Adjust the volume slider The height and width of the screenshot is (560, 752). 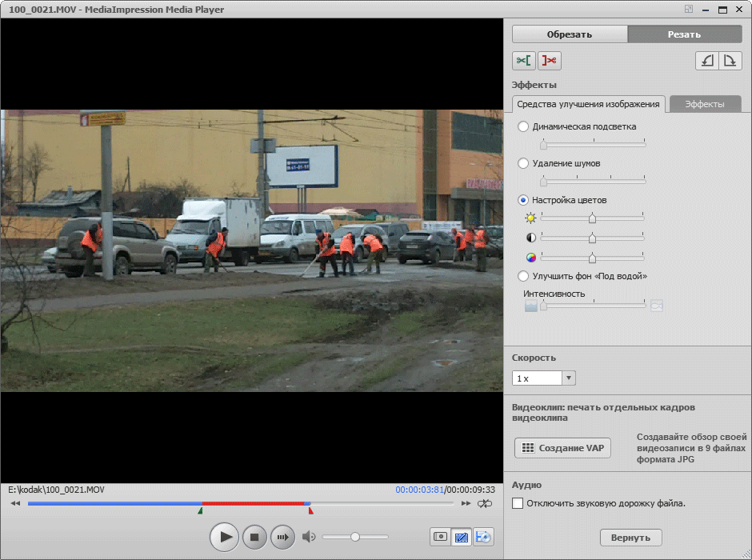pyautogui.click(x=355, y=537)
